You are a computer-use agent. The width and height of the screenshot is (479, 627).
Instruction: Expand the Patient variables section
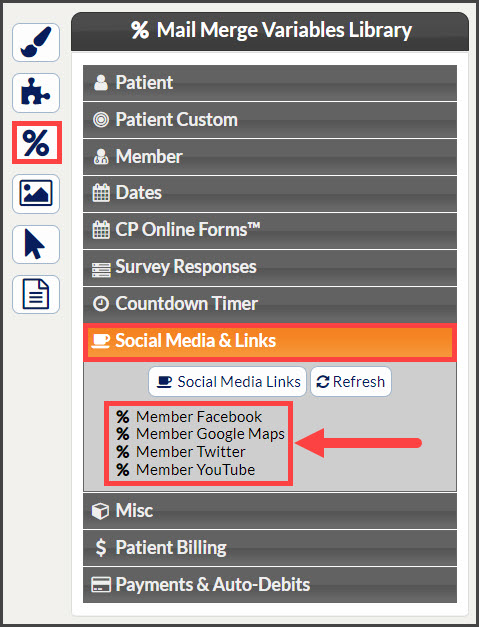coord(270,83)
